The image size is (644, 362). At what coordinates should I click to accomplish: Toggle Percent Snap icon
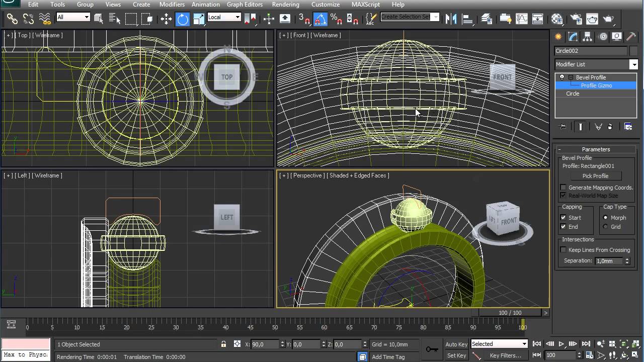pyautogui.click(x=337, y=19)
